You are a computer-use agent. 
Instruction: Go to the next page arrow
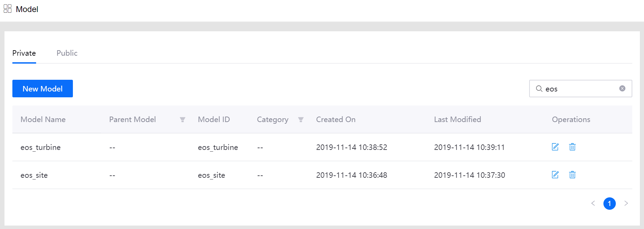coord(626,203)
